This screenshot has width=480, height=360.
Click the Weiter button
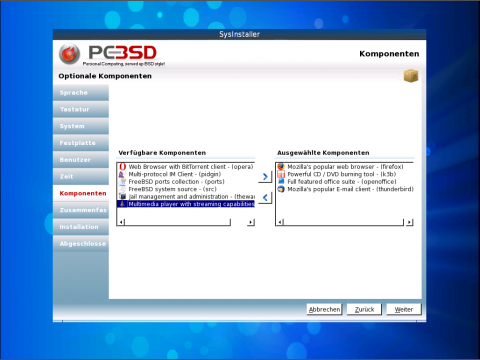click(404, 309)
